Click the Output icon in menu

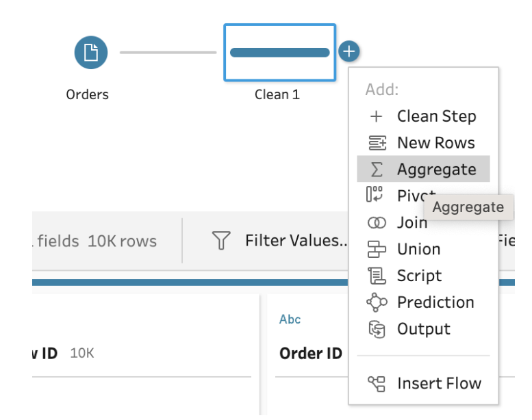click(x=377, y=329)
